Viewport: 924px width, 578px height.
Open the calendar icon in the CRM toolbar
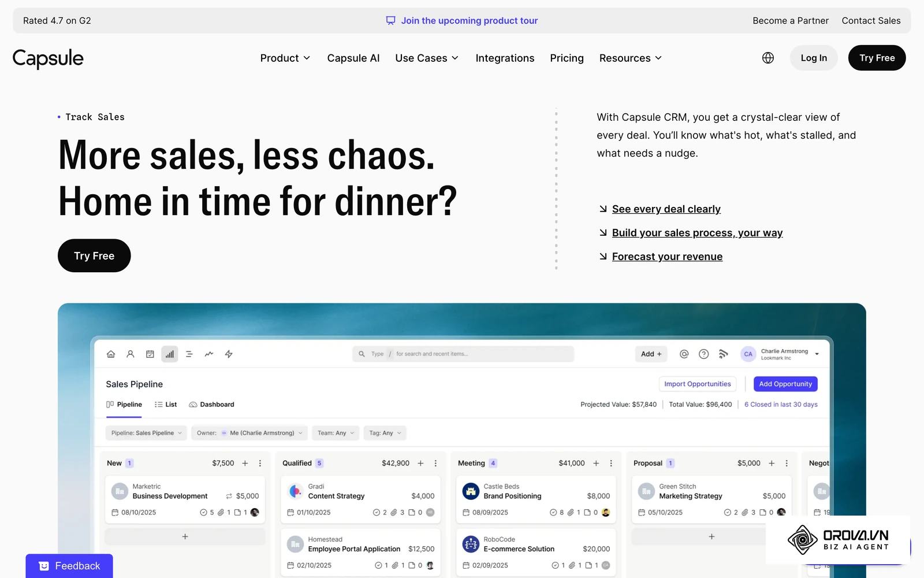pos(150,354)
